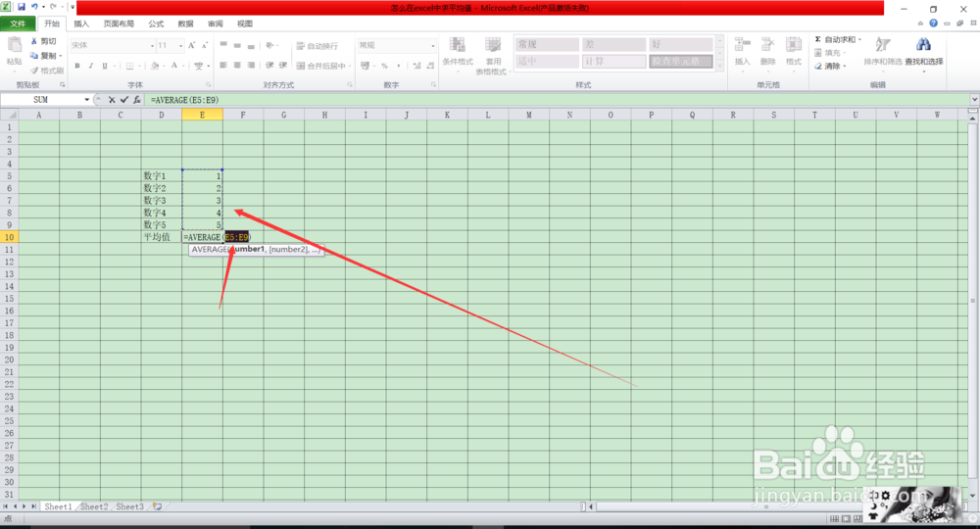Switch to the Page Layout (页面布局) tab

click(x=119, y=24)
